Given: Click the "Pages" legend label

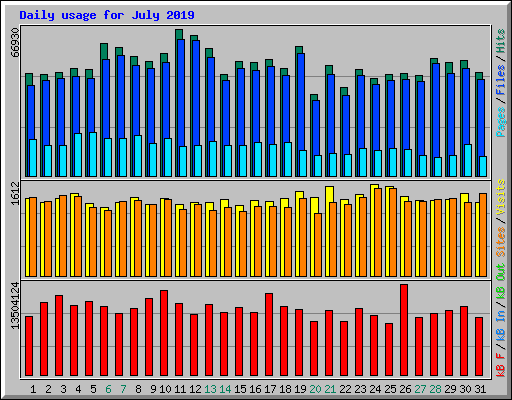Looking at the screenshot, I should click(501, 122).
